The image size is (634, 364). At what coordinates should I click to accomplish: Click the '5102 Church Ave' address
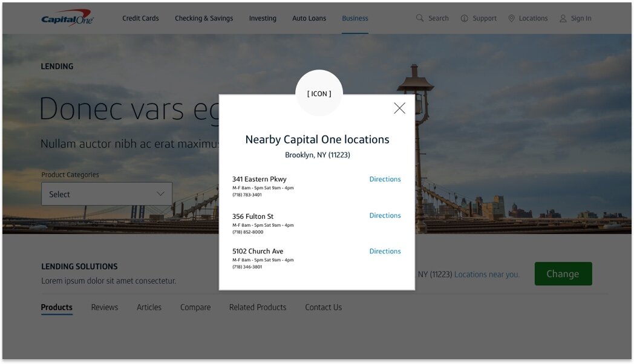point(258,252)
